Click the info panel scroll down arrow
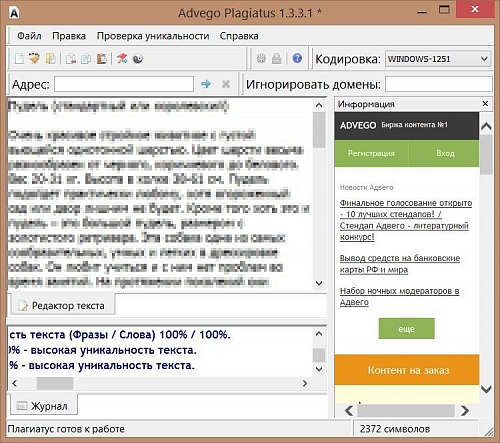The width and height of the screenshot is (500, 443). tap(486, 389)
